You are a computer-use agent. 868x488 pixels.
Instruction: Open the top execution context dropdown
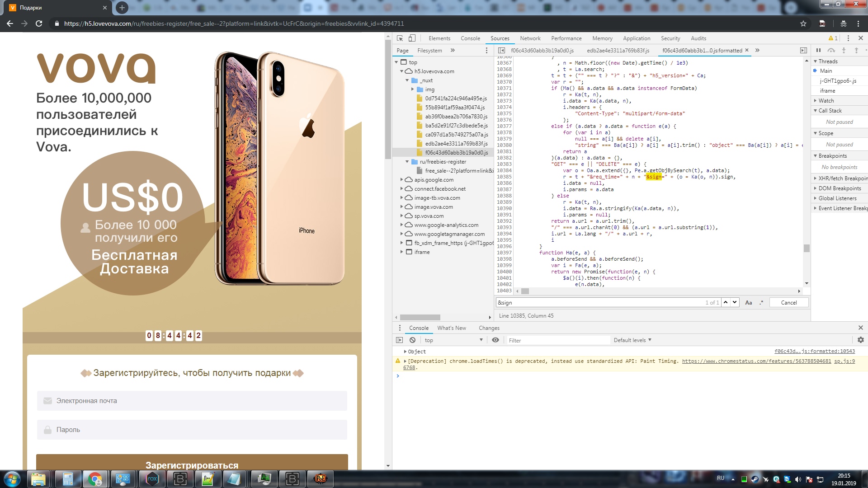point(453,340)
